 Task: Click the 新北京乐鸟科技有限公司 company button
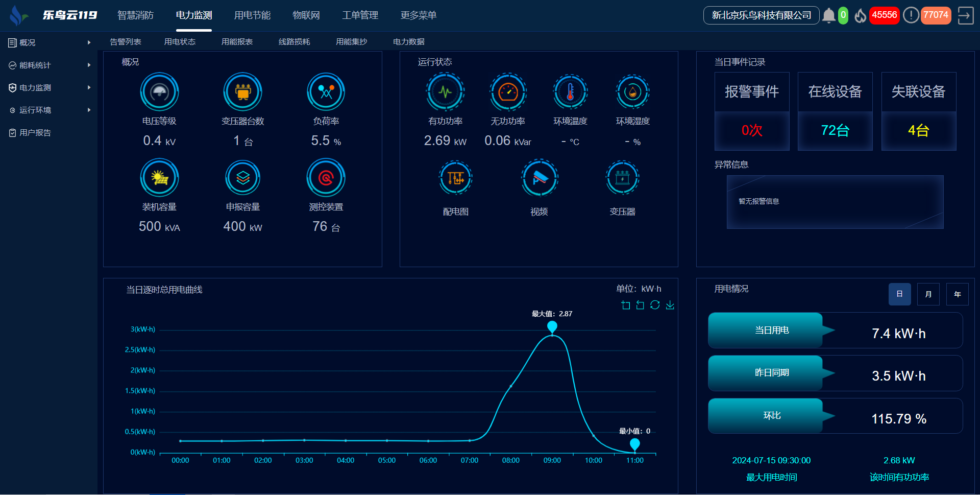tap(761, 15)
